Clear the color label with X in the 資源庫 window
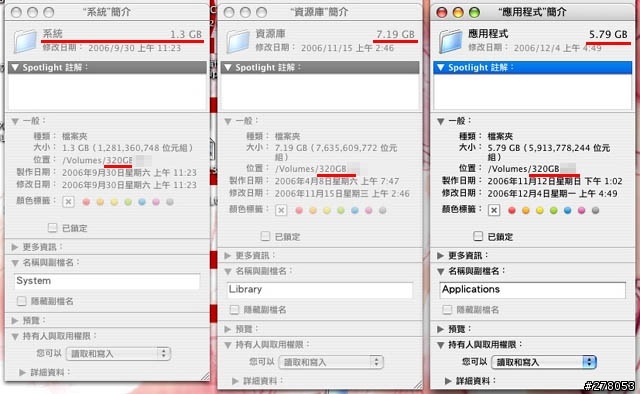 [281, 210]
